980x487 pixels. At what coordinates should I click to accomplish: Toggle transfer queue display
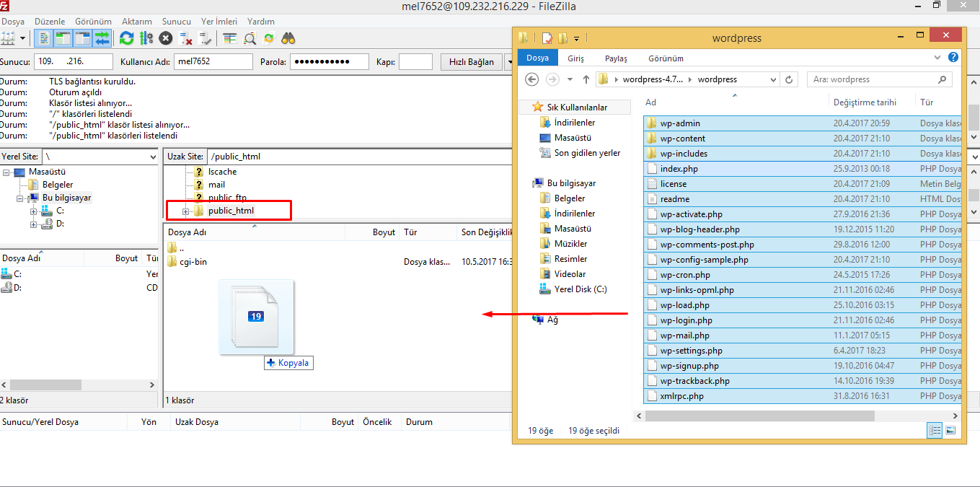[102, 38]
